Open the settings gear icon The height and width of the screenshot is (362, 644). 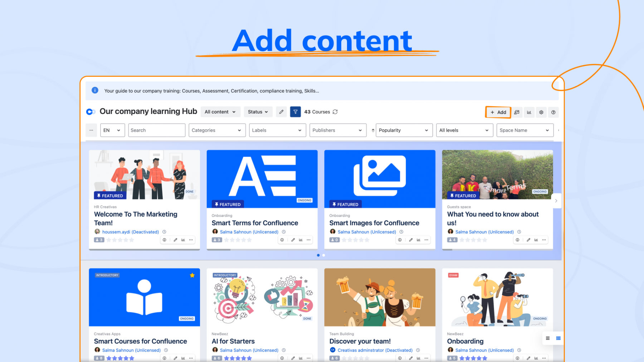(541, 112)
